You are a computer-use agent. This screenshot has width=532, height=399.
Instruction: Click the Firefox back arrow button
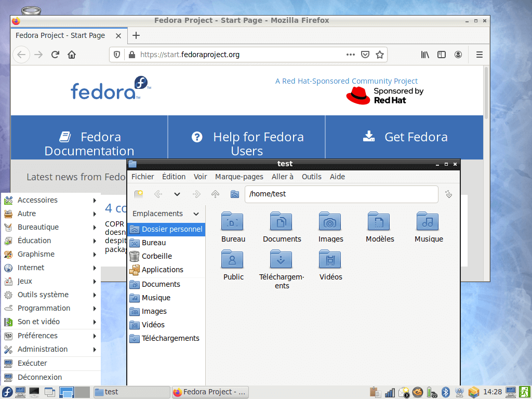(21, 55)
